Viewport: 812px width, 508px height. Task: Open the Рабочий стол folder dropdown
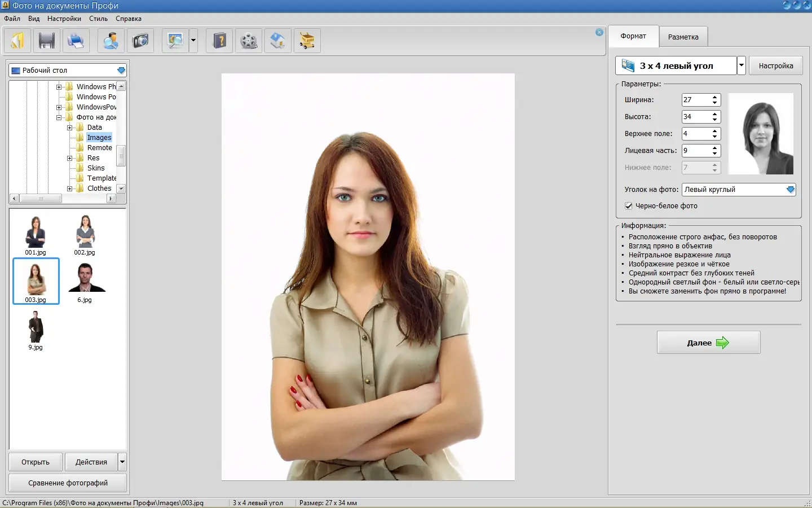coord(121,71)
